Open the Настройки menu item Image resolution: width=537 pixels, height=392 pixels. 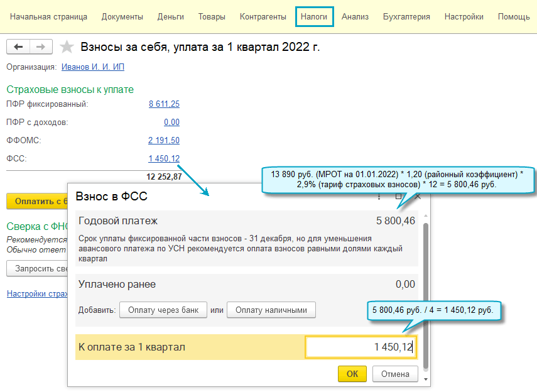tap(464, 17)
